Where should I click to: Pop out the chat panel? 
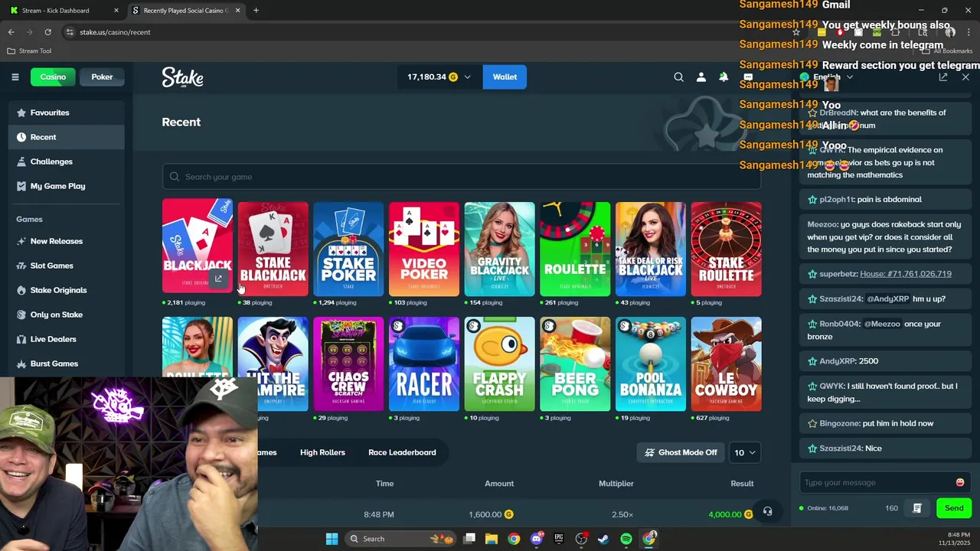click(x=943, y=77)
